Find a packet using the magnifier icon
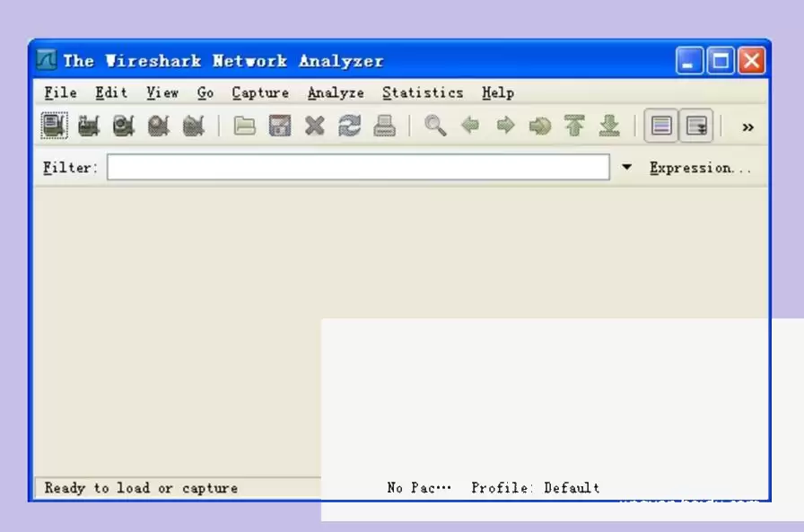Viewport: 804px width, 532px height. point(435,126)
